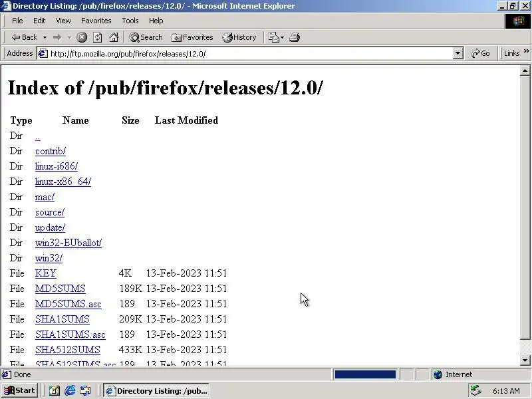532x399 pixels.
Task: Select the Directory Listing taskbar button
Action: tap(156, 391)
